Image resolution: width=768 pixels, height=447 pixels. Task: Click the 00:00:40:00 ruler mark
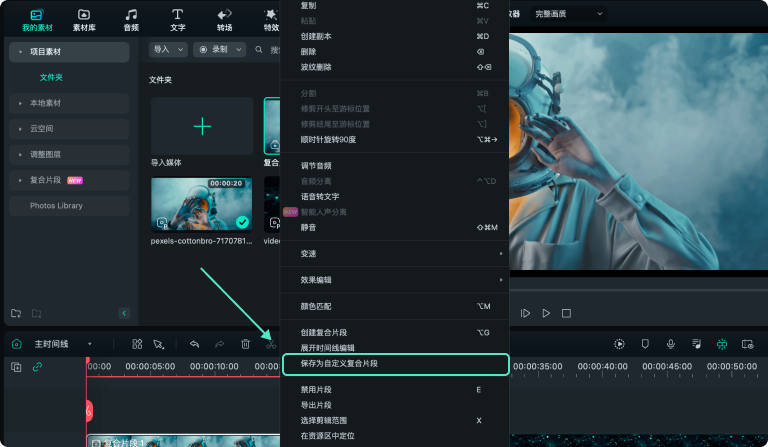(x=602, y=367)
